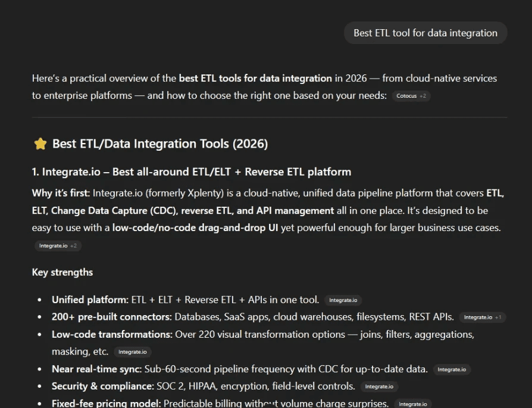Expand the +2 extra sources on Cotocus citation
This screenshot has height=408, width=532.
(x=424, y=96)
